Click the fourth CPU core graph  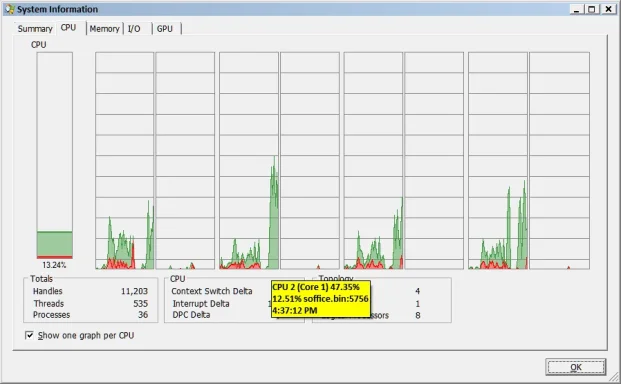click(310, 161)
